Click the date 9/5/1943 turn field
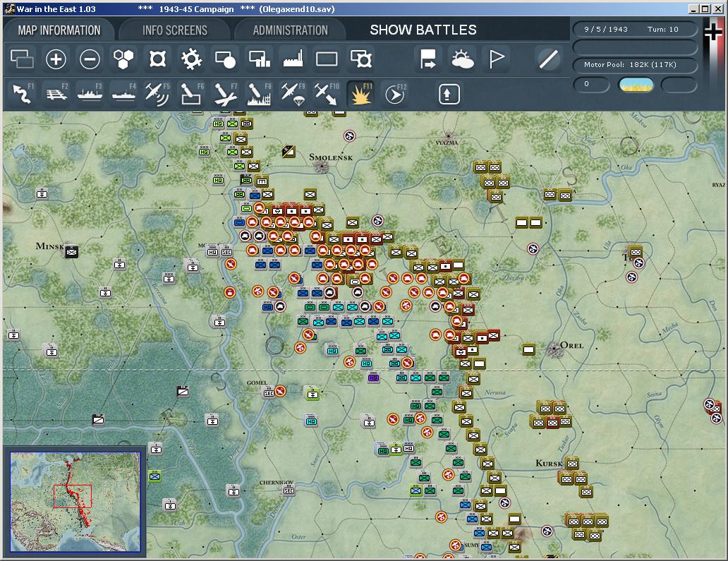 coord(635,29)
